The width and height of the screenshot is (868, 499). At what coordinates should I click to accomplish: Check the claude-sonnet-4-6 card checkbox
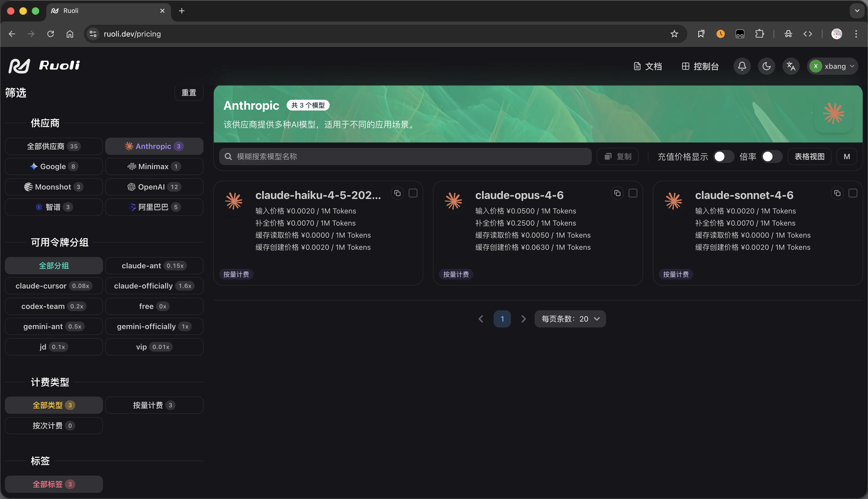853,193
